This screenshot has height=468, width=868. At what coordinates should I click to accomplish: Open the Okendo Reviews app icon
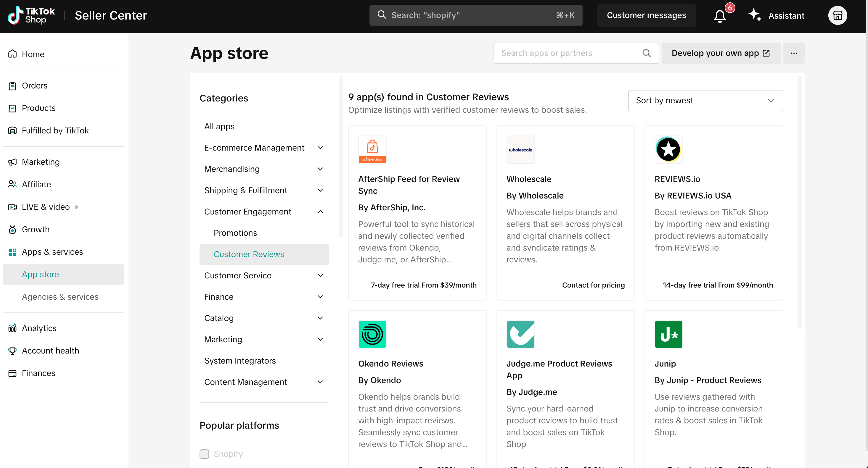[x=372, y=334]
